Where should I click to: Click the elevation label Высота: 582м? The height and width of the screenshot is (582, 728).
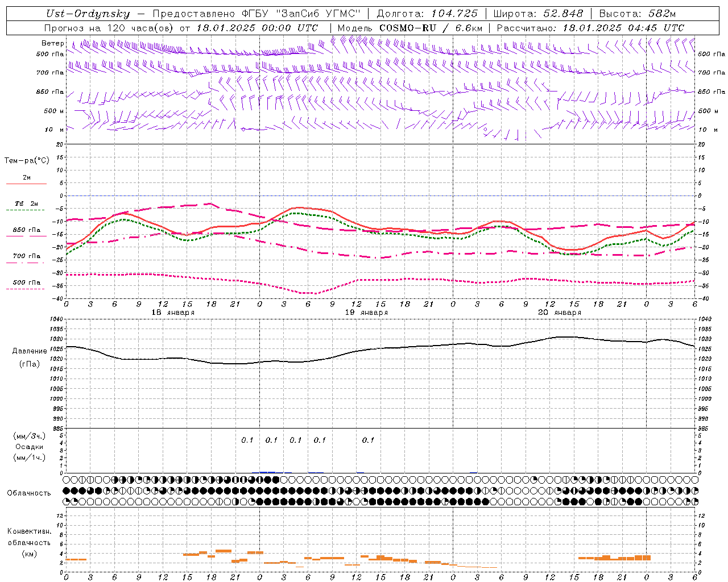coord(638,14)
